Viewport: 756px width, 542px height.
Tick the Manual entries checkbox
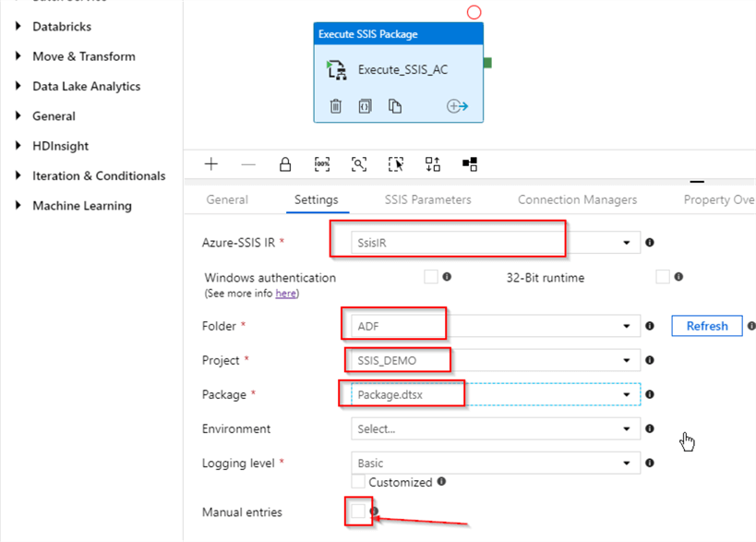pos(358,512)
